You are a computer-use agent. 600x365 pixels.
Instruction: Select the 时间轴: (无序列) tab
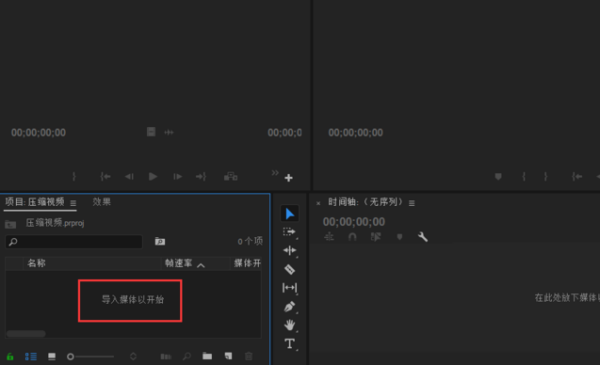tap(365, 202)
